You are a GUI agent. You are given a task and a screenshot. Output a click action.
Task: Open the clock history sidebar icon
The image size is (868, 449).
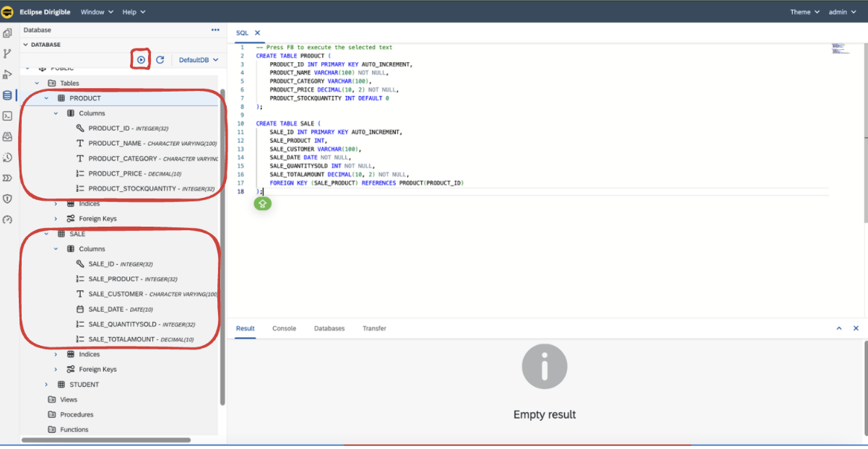tap(7, 157)
